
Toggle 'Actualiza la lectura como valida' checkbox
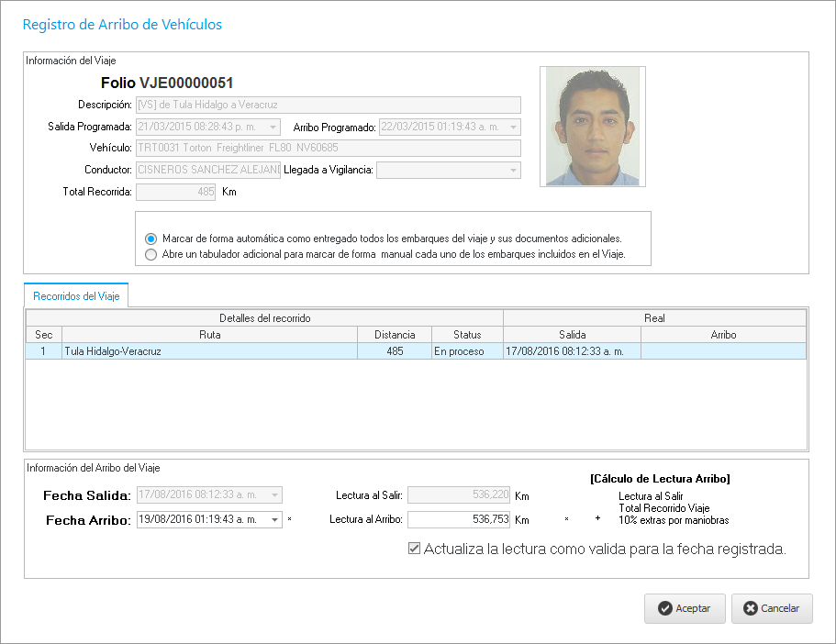click(x=414, y=549)
